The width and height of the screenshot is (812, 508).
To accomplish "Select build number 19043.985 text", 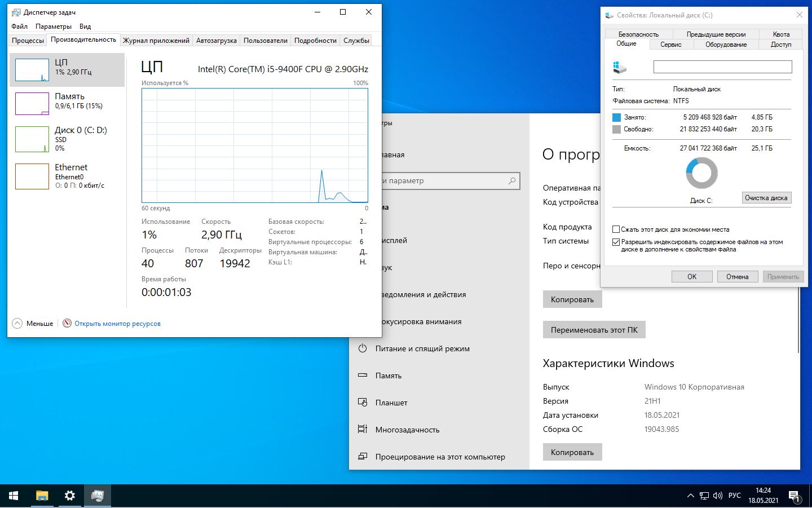I will click(662, 429).
